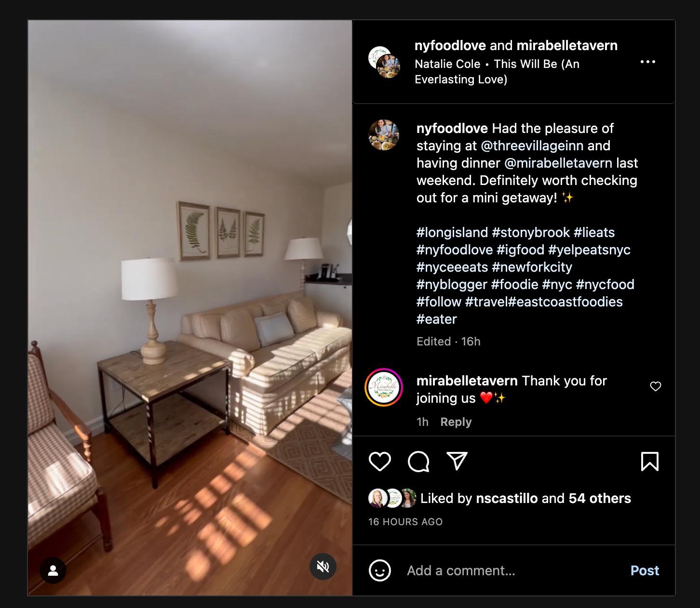Open the emoji picker smiley icon

coord(379,570)
